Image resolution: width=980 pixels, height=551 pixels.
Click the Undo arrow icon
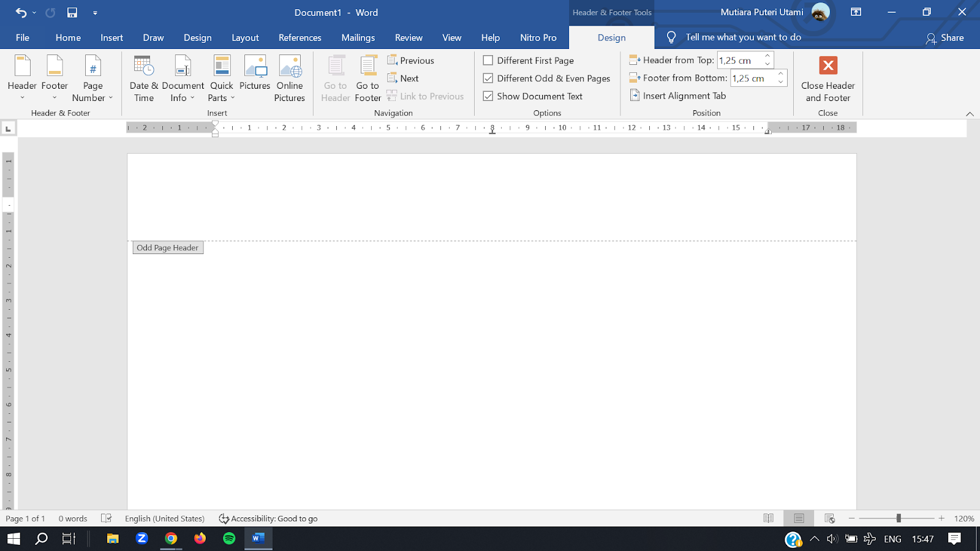coord(21,12)
